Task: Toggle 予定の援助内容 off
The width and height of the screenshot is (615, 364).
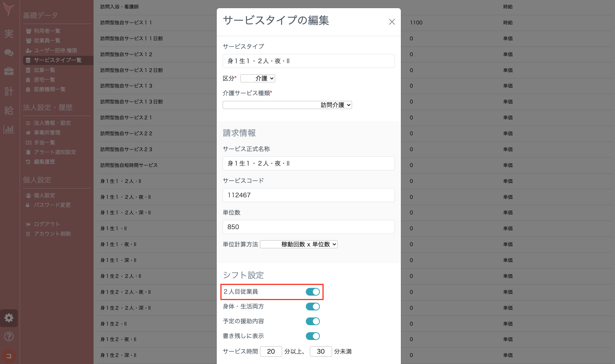Action: [313, 321]
